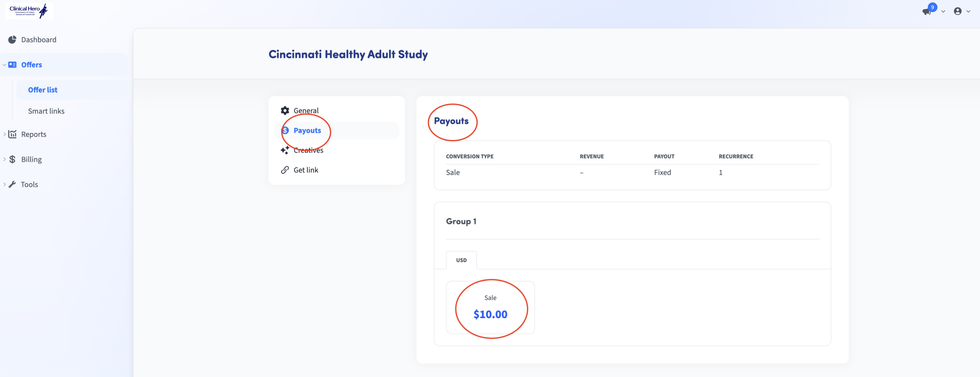Select the Payouts tab

[x=336, y=130]
